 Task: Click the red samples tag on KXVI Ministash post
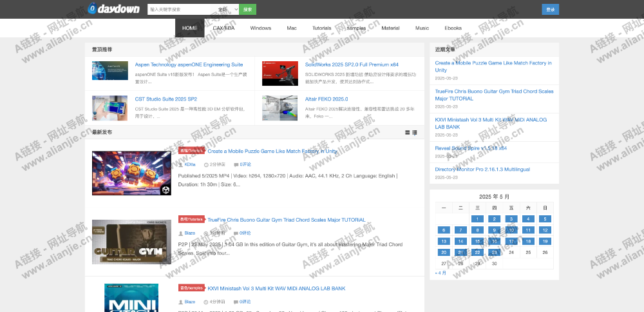(191, 288)
